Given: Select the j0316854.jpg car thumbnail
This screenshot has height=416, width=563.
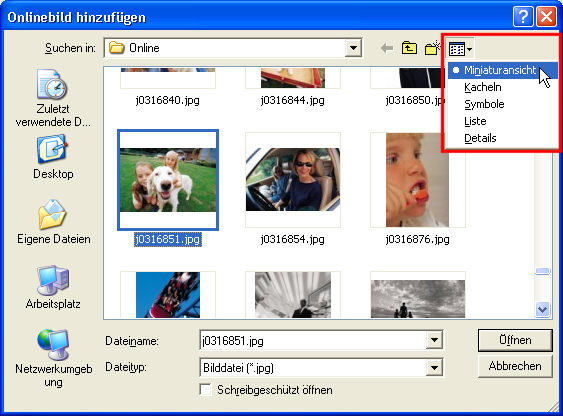Looking at the screenshot, I should [293, 180].
